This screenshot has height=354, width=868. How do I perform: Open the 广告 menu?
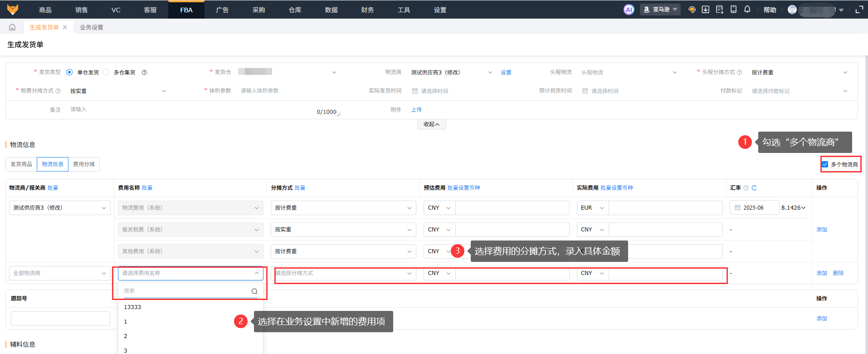222,10
